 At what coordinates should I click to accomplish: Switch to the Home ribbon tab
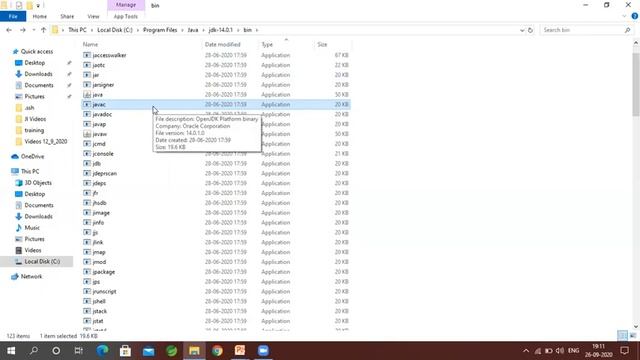40,16
